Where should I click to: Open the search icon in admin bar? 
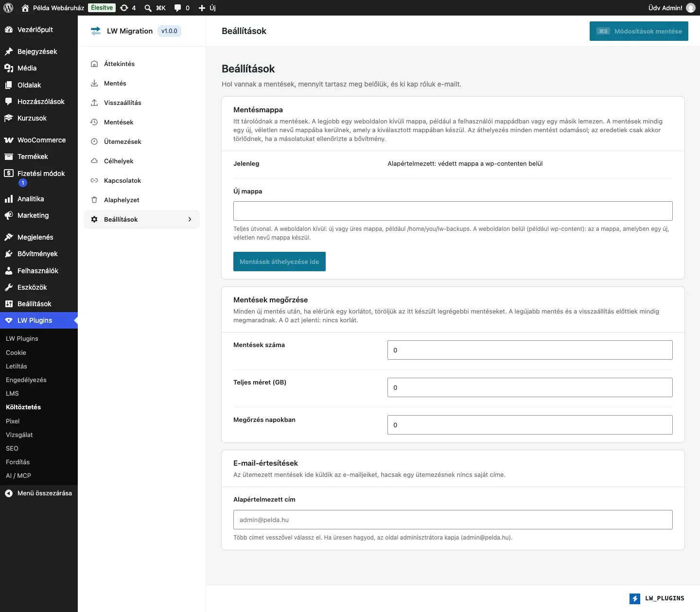click(148, 8)
